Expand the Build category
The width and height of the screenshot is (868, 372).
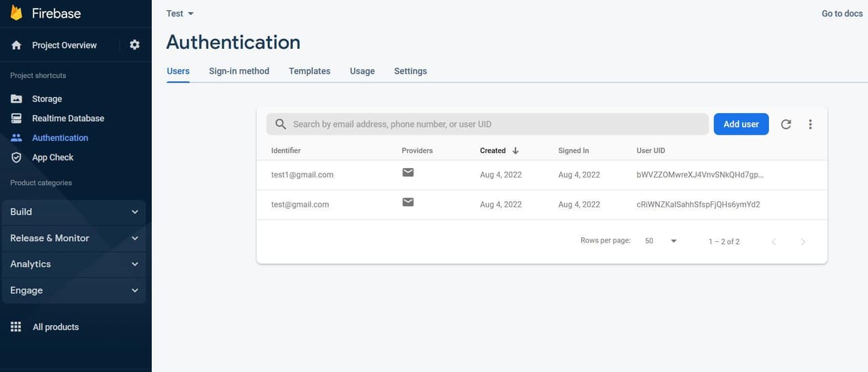pyautogui.click(x=74, y=212)
